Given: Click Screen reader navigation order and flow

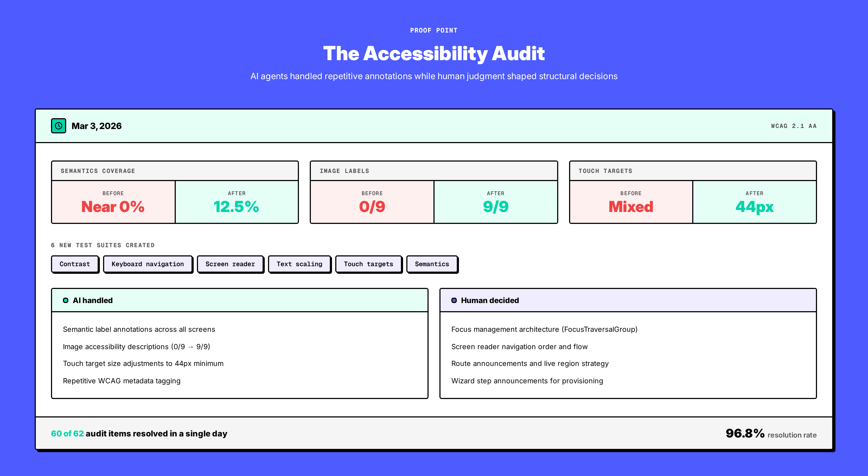Looking at the screenshot, I should 519,347.
